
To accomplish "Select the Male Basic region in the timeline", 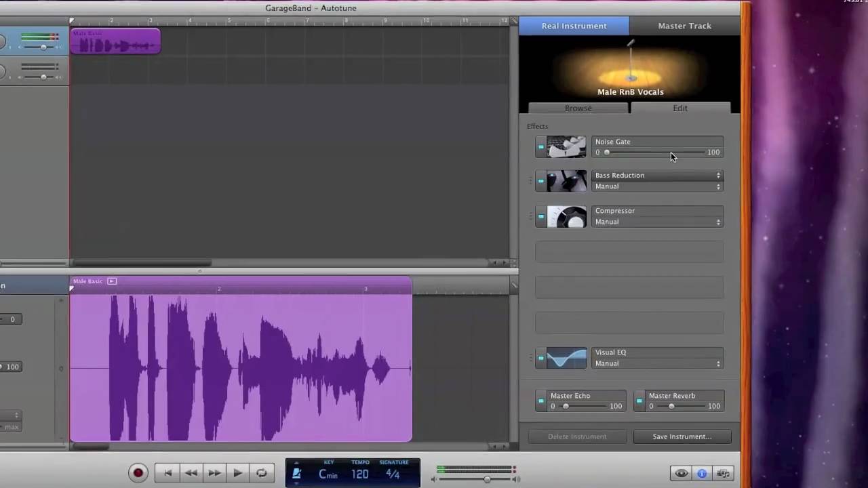I will tap(115, 41).
